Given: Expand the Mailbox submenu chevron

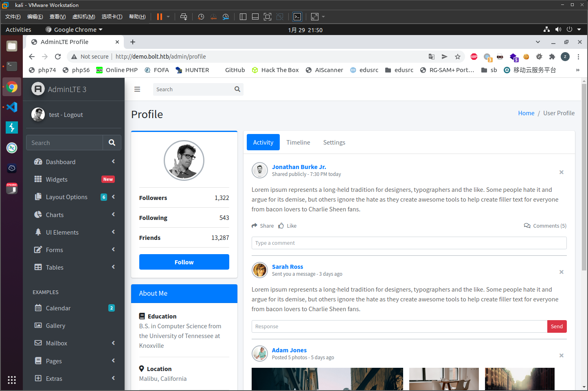Looking at the screenshot, I should tap(114, 343).
